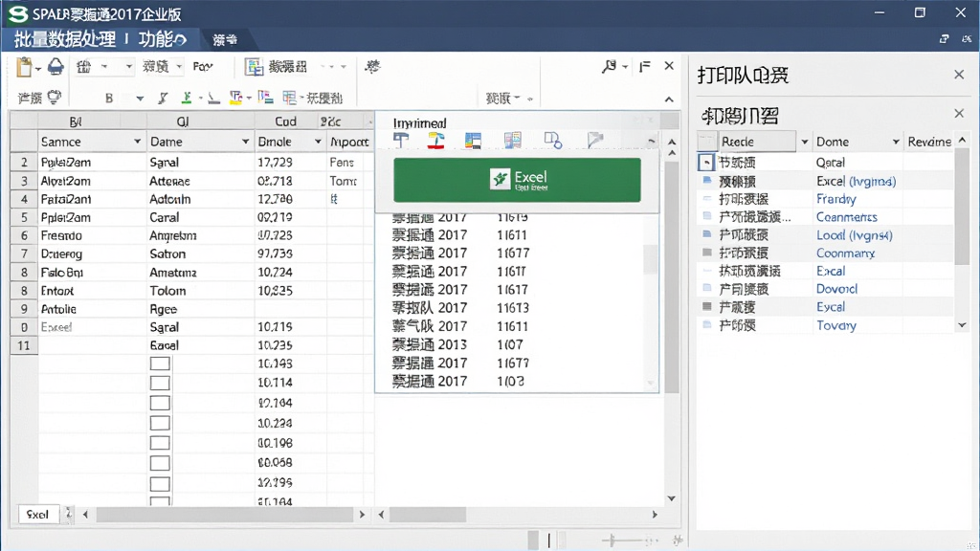Select cell containing Angrebm
Image resolution: width=980 pixels, height=551 pixels.
[x=201, y=235]
